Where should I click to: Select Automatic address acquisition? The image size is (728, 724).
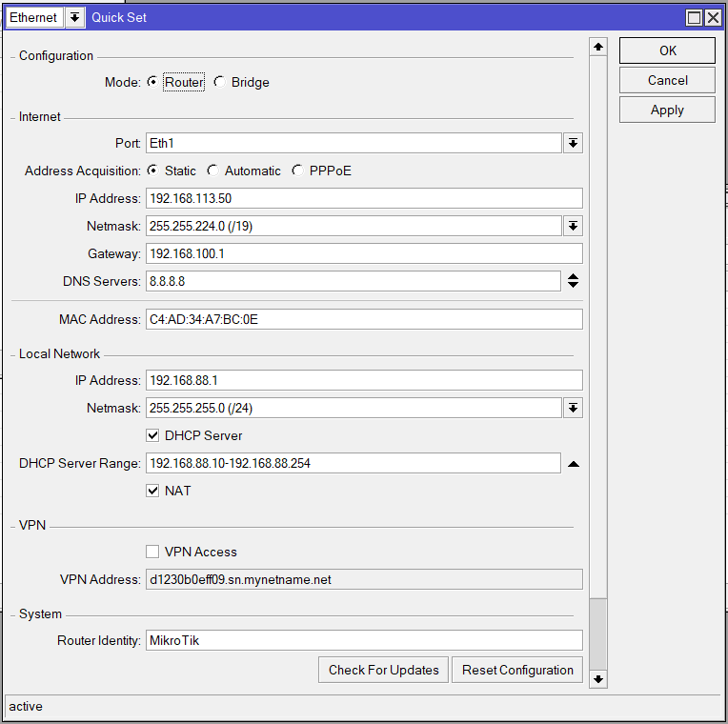coord(212,171)
